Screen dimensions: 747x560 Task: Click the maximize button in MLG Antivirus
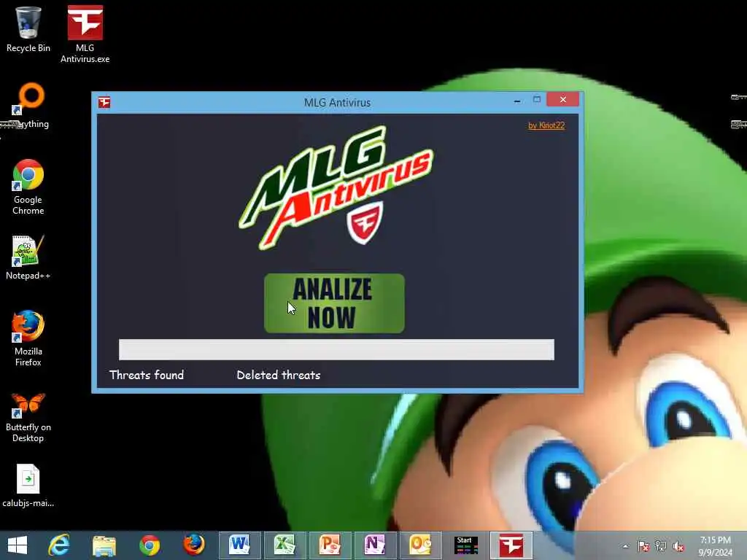pos(537,99)
